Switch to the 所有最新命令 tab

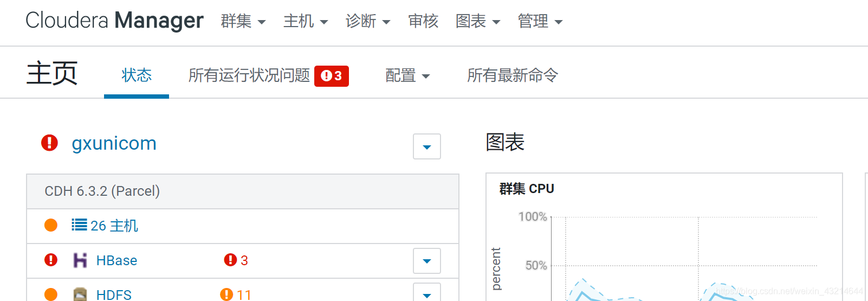(x=513, y=75)
